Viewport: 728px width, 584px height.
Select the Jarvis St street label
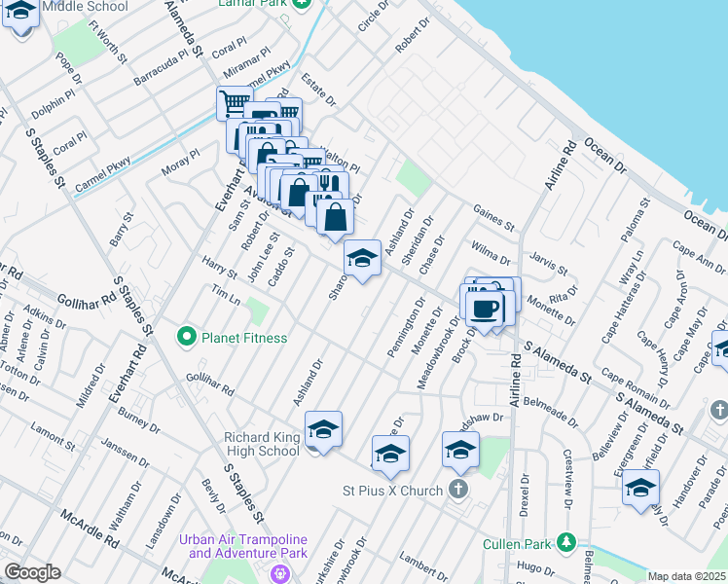pos(548,263)
